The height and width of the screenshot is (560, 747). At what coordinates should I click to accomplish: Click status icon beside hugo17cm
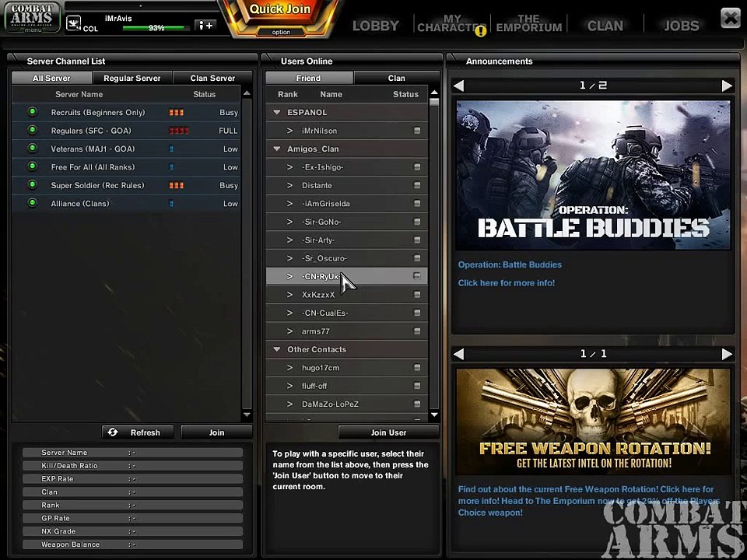417,367
